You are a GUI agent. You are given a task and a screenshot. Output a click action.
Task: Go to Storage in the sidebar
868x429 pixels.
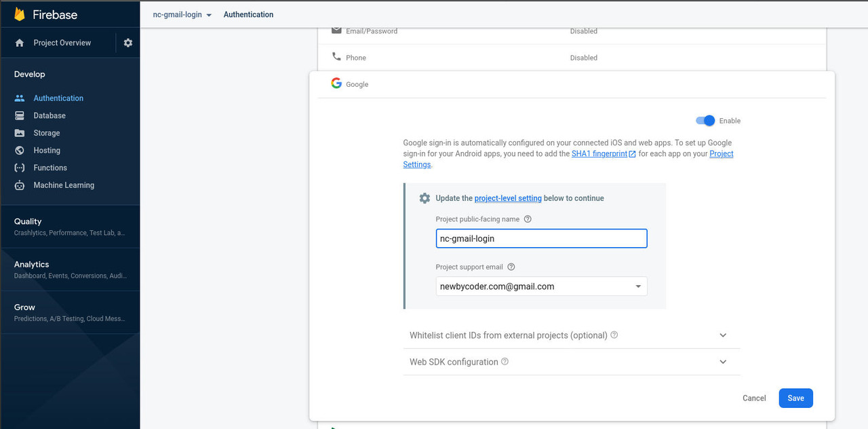(x=47, y=133)
